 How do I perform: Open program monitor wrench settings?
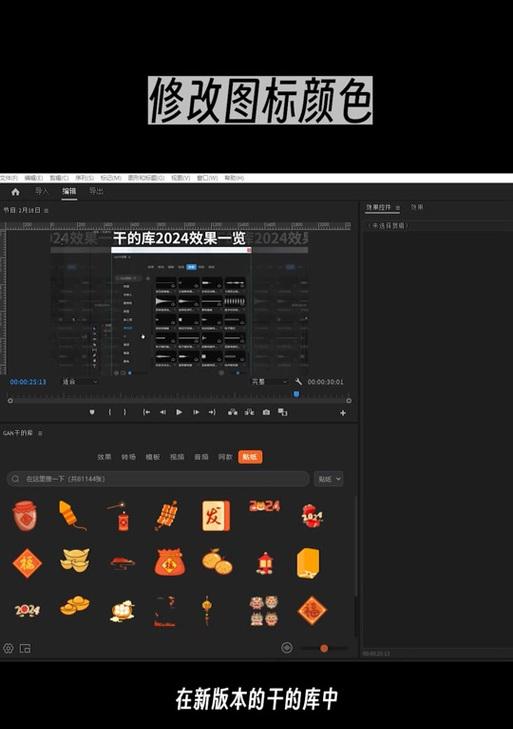299,382
